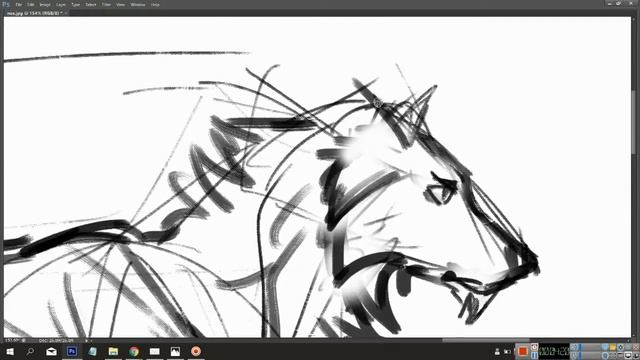The width and height of the screenshot is (640, 360).
Task: Open the View menu
Action: pyautogui.click(x=120, y=4)
